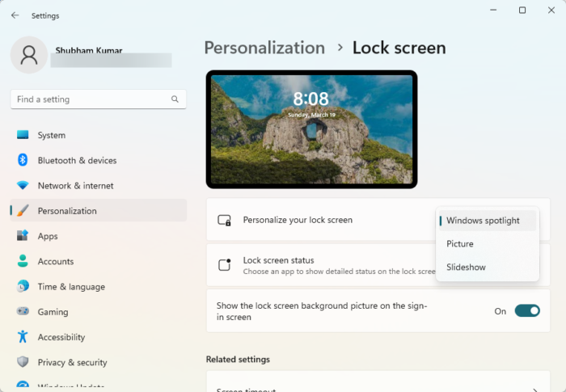Image resolution: width=566 pixels, height=392 pixels.
Task: Choose Picture option in dropdown
Action: click(488, 243)
